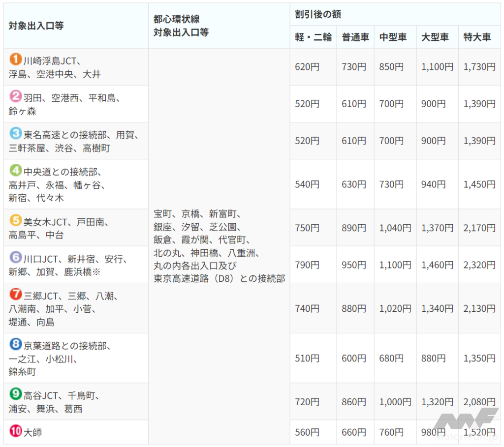
Task: Click the magenta number 10 icon beside 大師
Action: pyautogui.click(x=16, y=432)
